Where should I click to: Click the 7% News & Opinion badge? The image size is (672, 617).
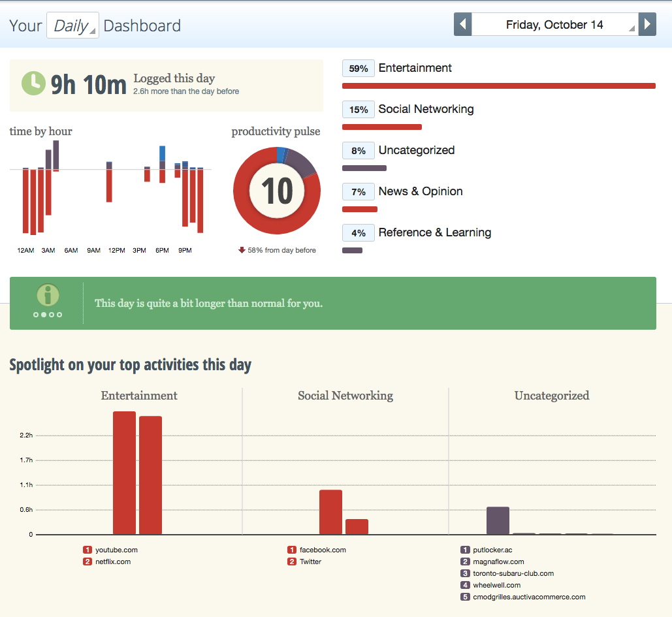pos(359,192)
